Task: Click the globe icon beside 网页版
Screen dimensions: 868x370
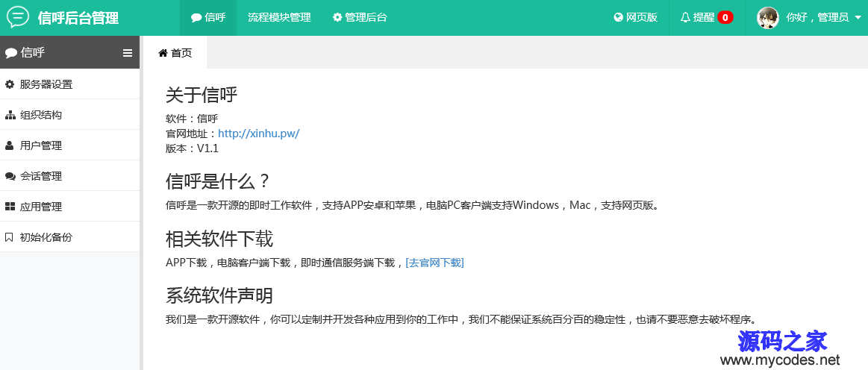Action: [x=618, y=18]
